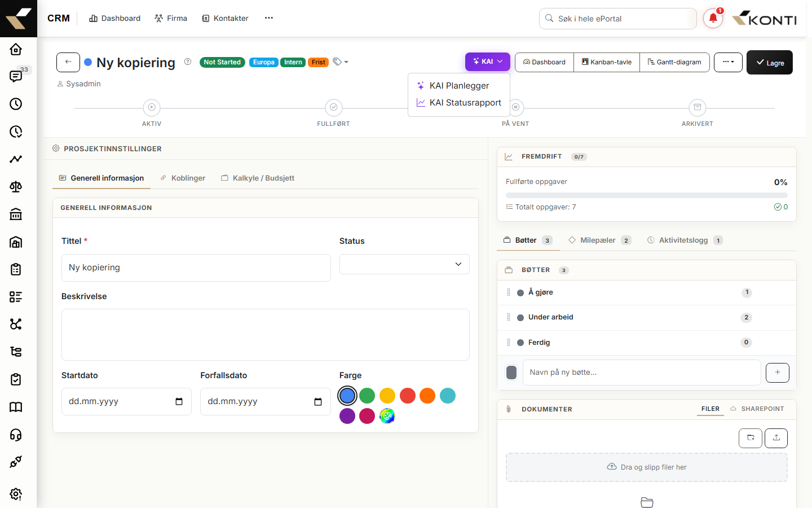Click drag handle for Å gjøre bucket
The height and width of the screenshot is (508, 812).
point(509,292)
